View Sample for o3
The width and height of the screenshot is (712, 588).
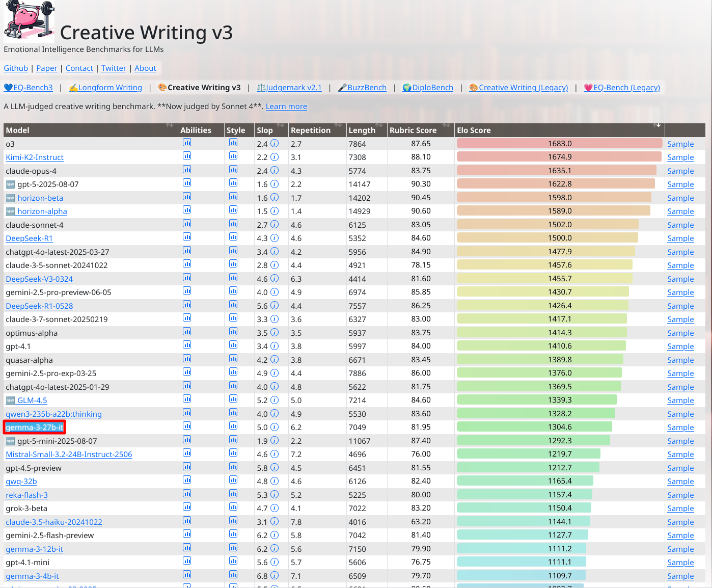click(680, 144)
